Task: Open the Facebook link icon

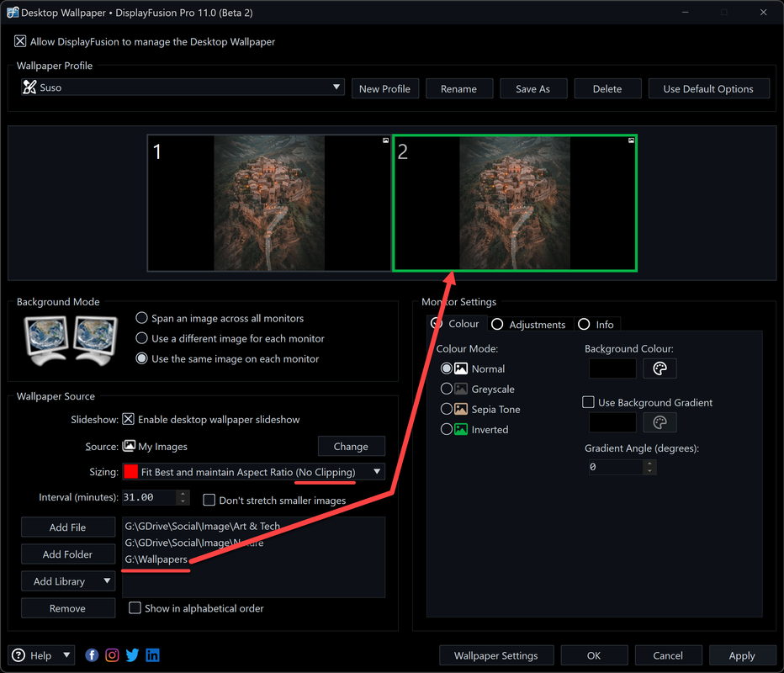Action: [x=92, y=655]
